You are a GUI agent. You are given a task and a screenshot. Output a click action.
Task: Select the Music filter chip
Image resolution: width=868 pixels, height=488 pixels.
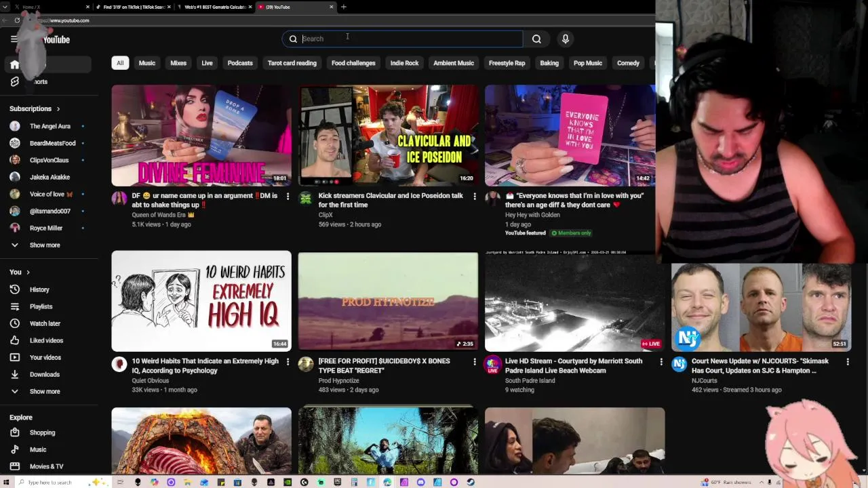147,63
